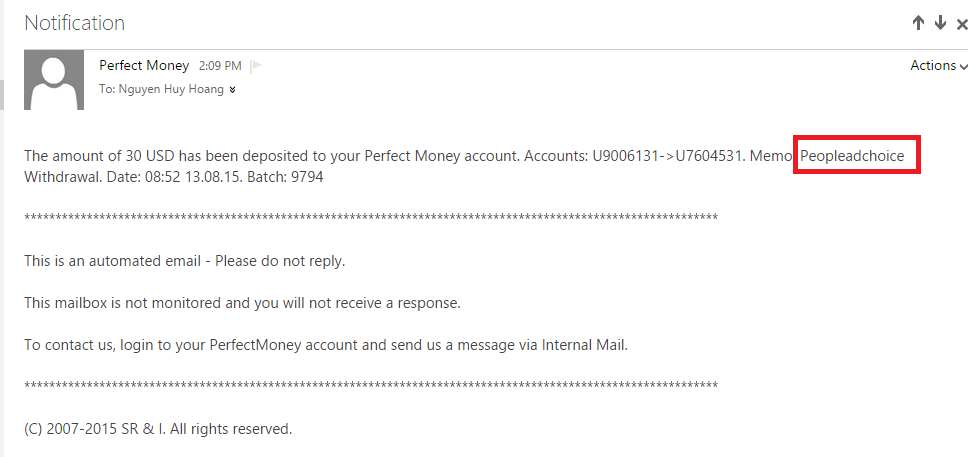Go to the previous message with up arrow
The height and width of the screenshot is (457, 973).
click(918, 23)
